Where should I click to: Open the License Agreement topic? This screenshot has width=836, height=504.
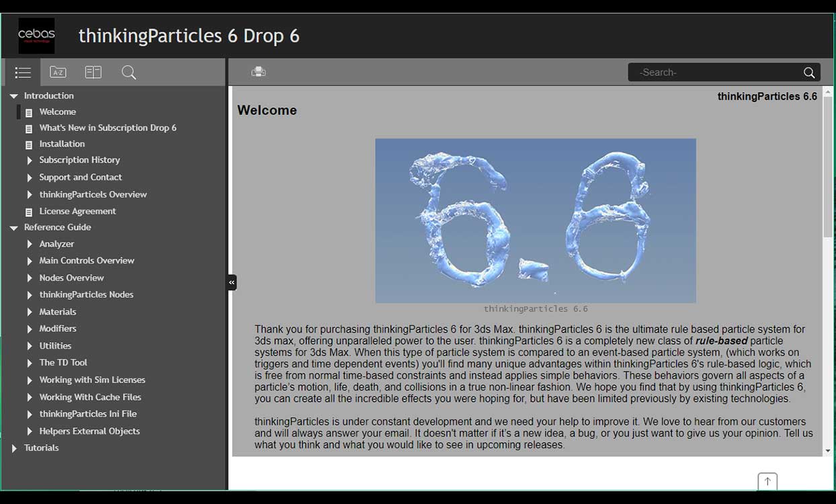pyautogui.click(x=77, y=211)
